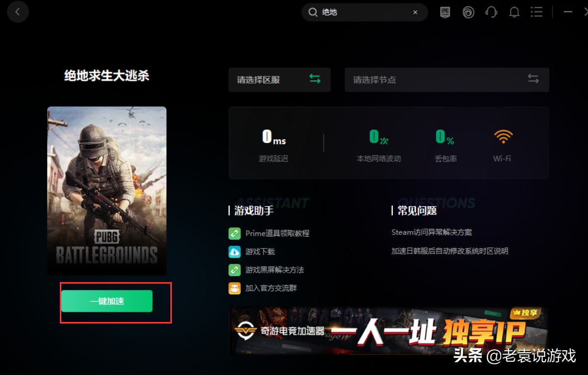Image resolution: width=588 pixels, height=375 pixels.
Task: Start boost with 一键加速 button
Action: (107, 301)
